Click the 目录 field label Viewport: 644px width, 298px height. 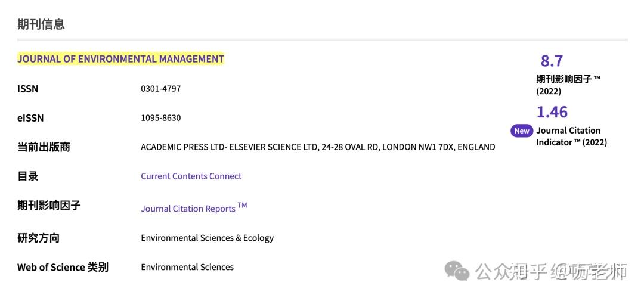27,176
